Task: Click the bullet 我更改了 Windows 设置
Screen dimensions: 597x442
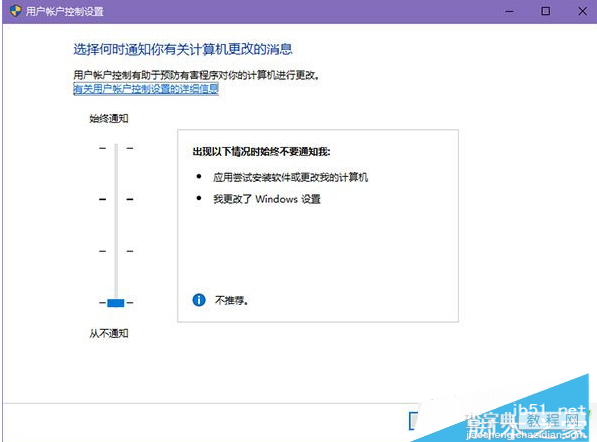Action: pos(267,199)
